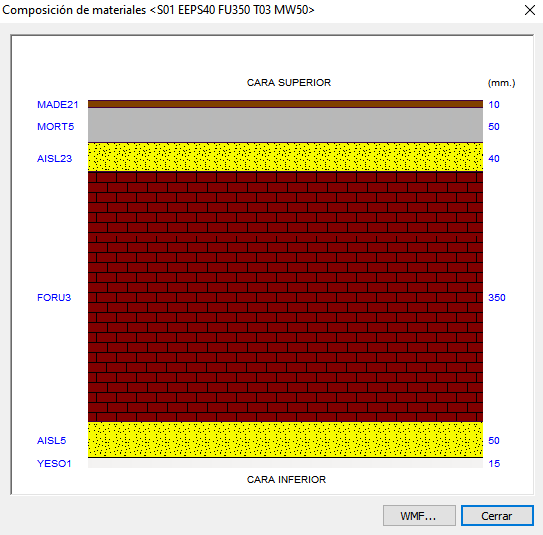Viewport: 543px width, 535px height.
Task: Click the CARA INFERIOR caption
Action: pyautogui.click(x=286, y=479)
